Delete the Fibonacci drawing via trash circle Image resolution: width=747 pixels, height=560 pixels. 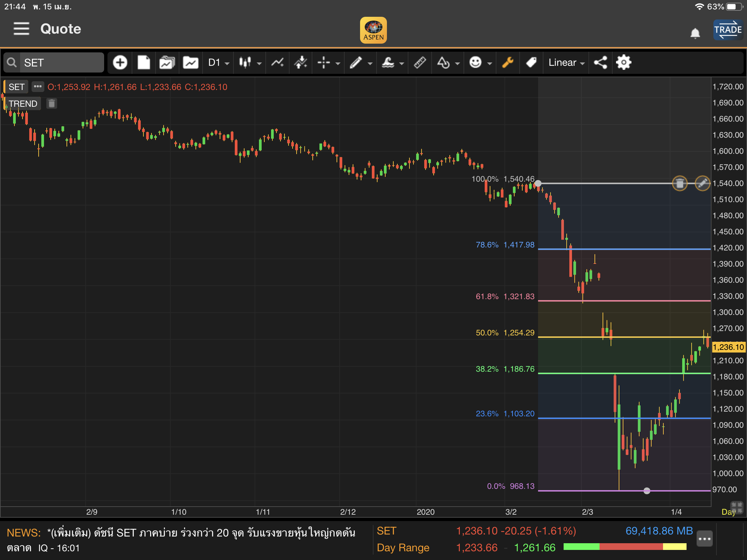coord(680,183)
